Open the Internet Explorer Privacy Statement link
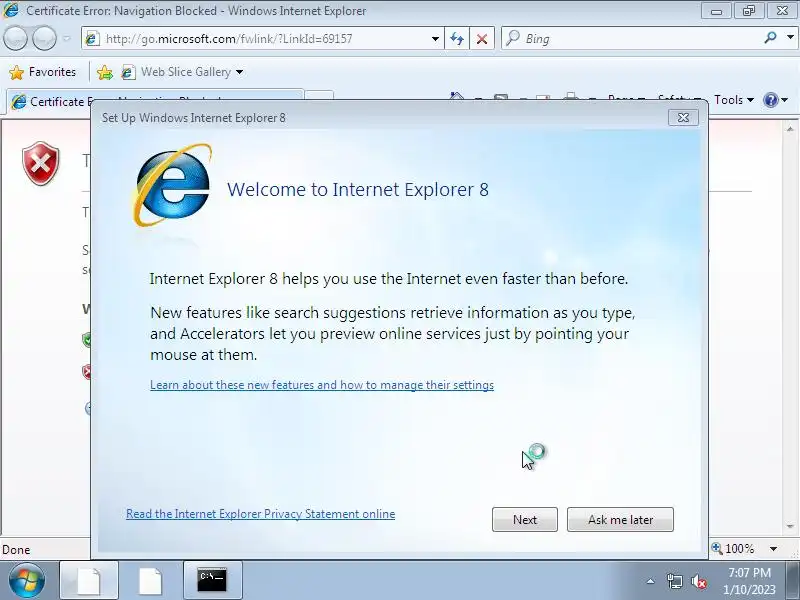This screenshot has width=800, height=600. 260,514
